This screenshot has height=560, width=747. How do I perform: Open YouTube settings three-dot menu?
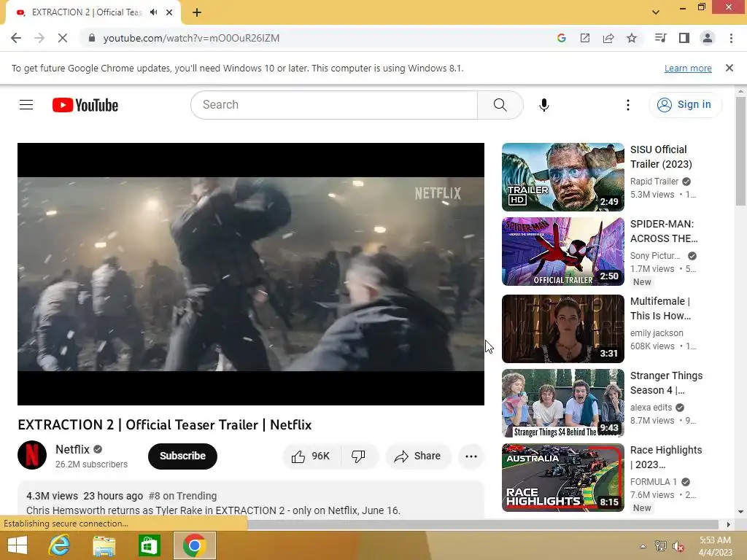(x=628, y=105)
